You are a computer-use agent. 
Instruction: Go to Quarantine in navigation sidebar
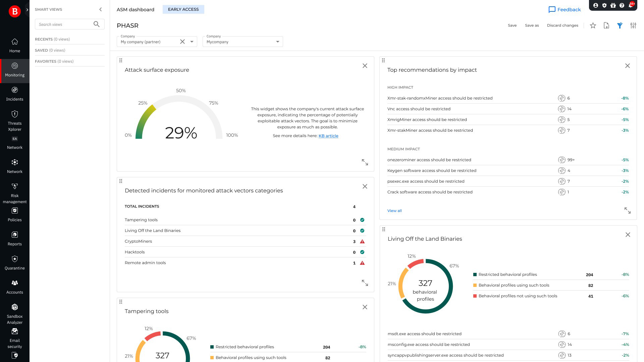(x=15, y=263)
